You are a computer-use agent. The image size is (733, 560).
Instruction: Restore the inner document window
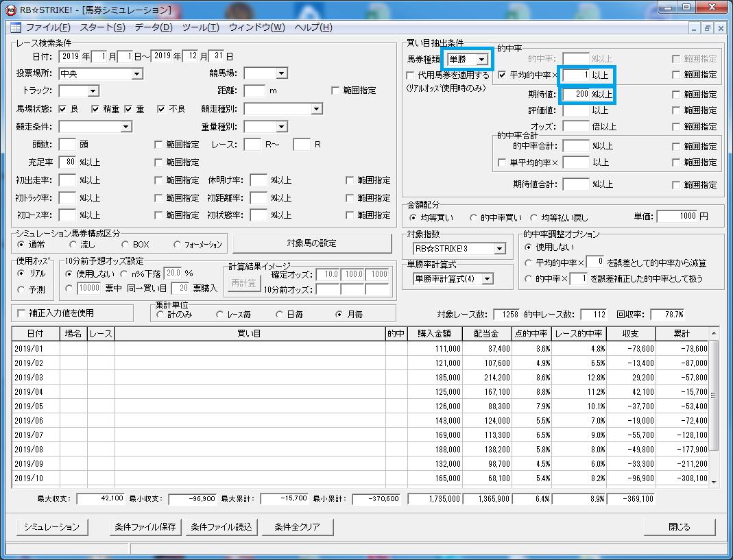[708, 29]
